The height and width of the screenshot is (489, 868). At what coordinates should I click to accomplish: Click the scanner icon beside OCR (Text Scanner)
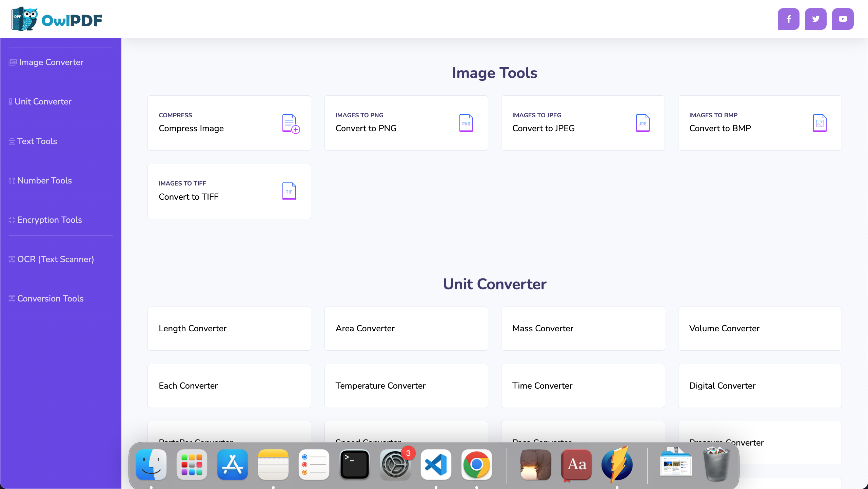click(11, 259)
